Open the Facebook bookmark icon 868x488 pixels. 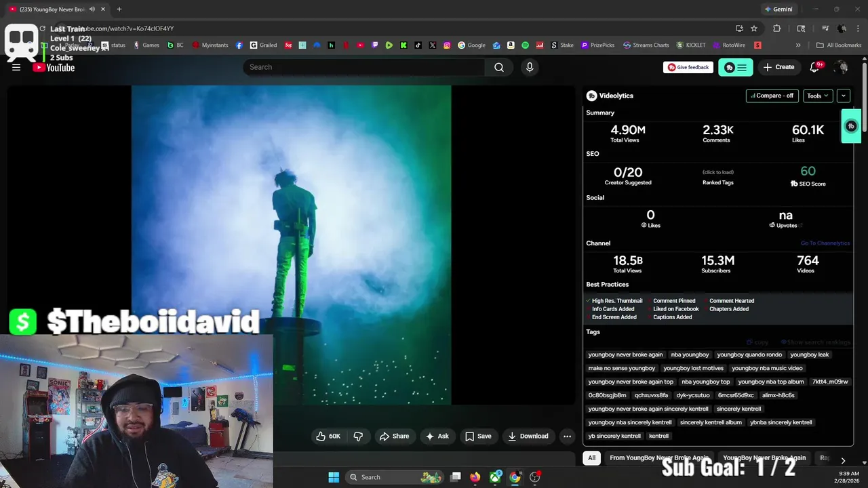click(x=239, y=45)
